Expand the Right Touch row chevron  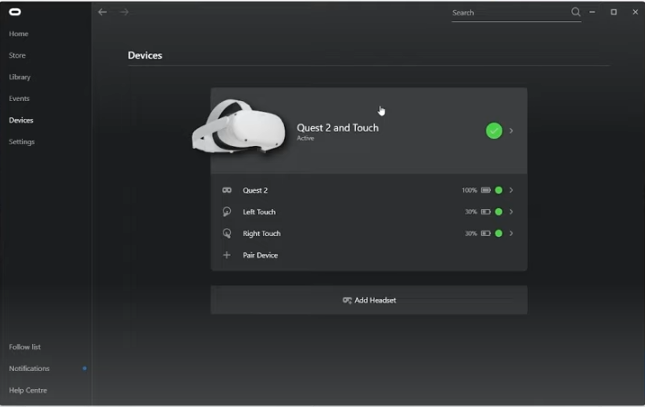click(x=511, y=233)
